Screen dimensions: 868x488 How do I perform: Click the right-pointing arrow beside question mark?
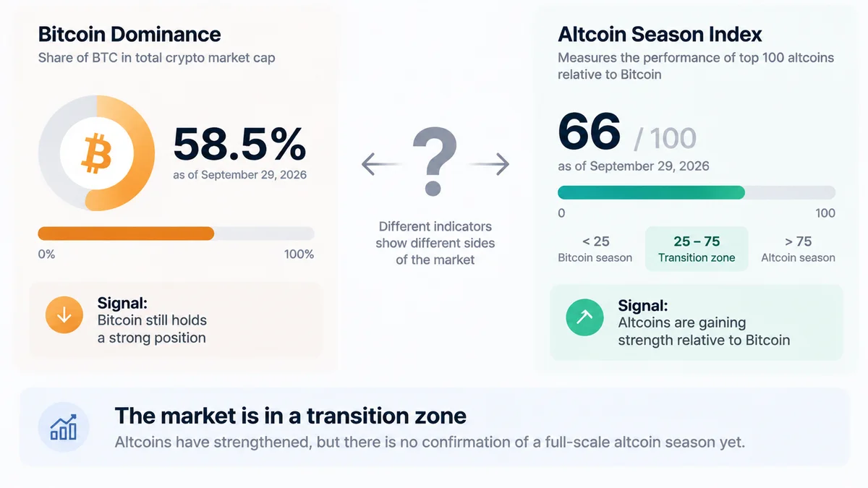[x=490, y=165]
